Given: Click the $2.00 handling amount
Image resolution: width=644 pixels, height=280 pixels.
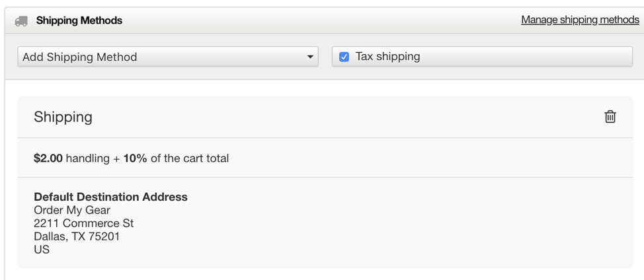Looking at the screenshot, I should tap(48, 158).
